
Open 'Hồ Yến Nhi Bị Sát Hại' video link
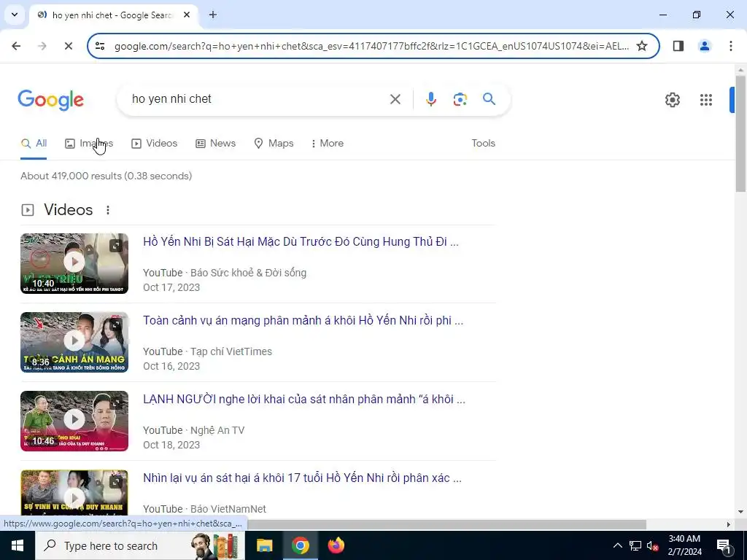[301, 242]
